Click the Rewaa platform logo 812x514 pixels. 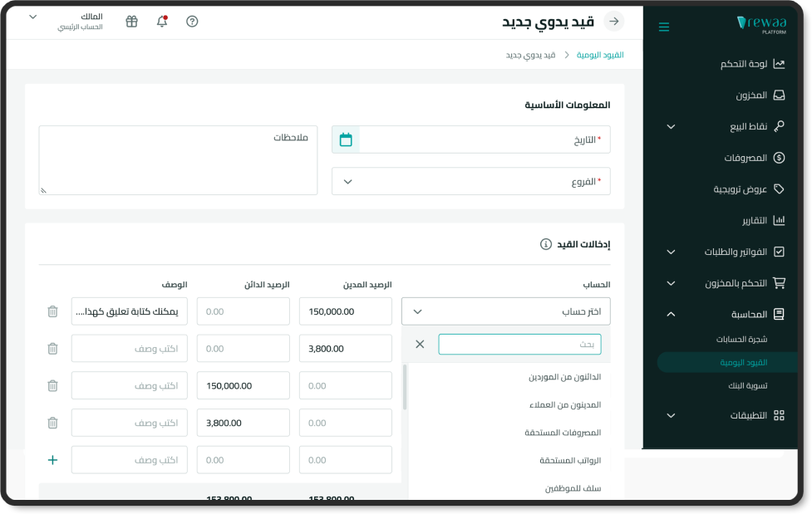click(x=761, y=24)
